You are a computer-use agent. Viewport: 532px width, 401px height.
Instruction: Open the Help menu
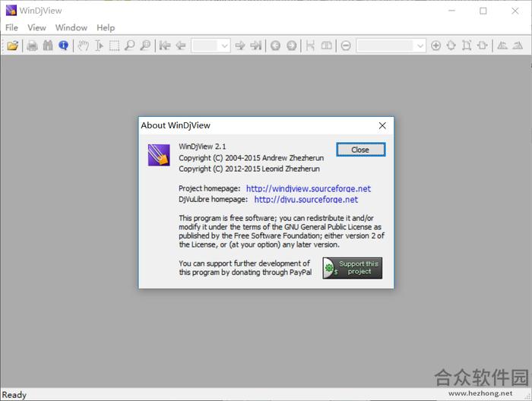click(106, 27)
